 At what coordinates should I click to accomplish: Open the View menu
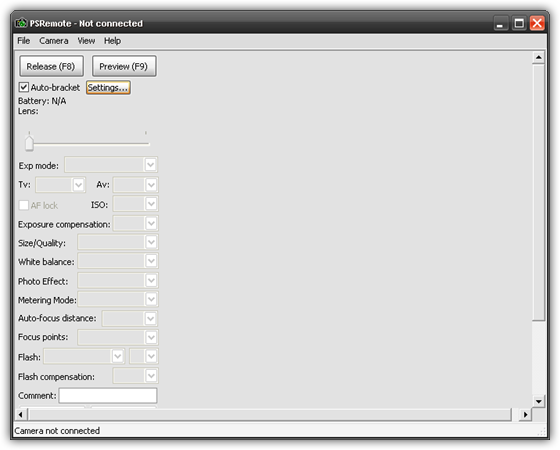(x=86, y=41)
